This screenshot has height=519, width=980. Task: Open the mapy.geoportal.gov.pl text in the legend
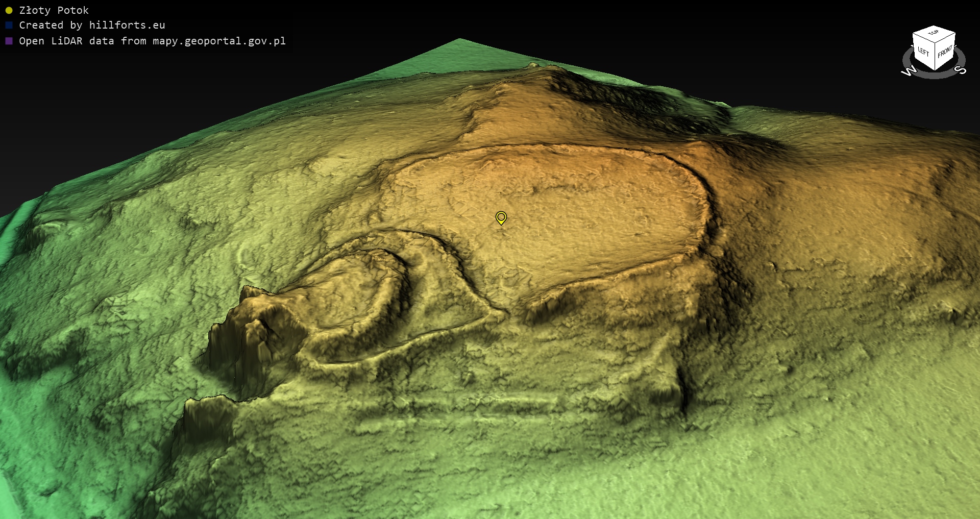point(219,41)
